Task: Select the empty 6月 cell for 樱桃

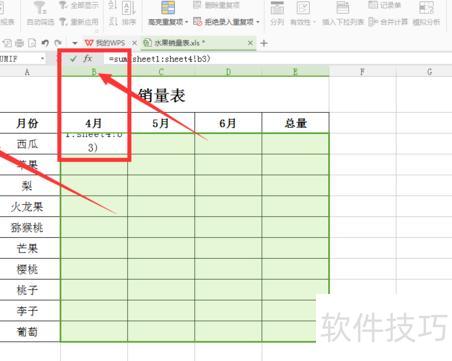Action: tap(228, 269)
